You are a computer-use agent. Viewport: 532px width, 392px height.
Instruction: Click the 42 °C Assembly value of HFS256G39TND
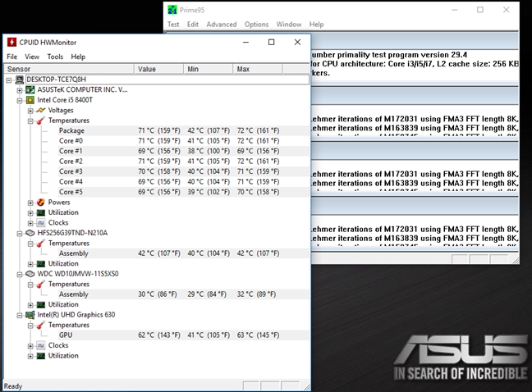point(159,253)
